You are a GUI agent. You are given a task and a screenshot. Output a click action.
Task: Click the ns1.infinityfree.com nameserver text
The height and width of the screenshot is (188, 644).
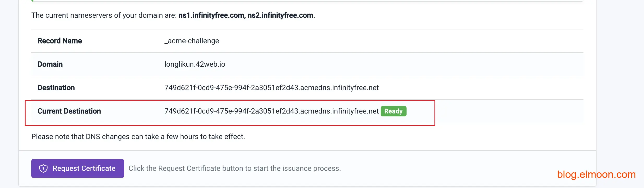(x=211, y=15)
